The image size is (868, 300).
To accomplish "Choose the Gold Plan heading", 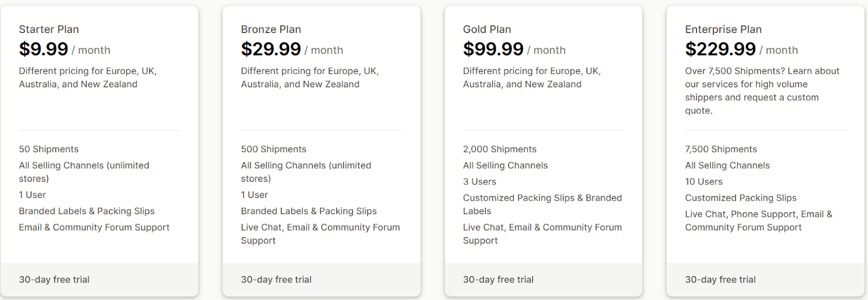I will tap(487, 29).
